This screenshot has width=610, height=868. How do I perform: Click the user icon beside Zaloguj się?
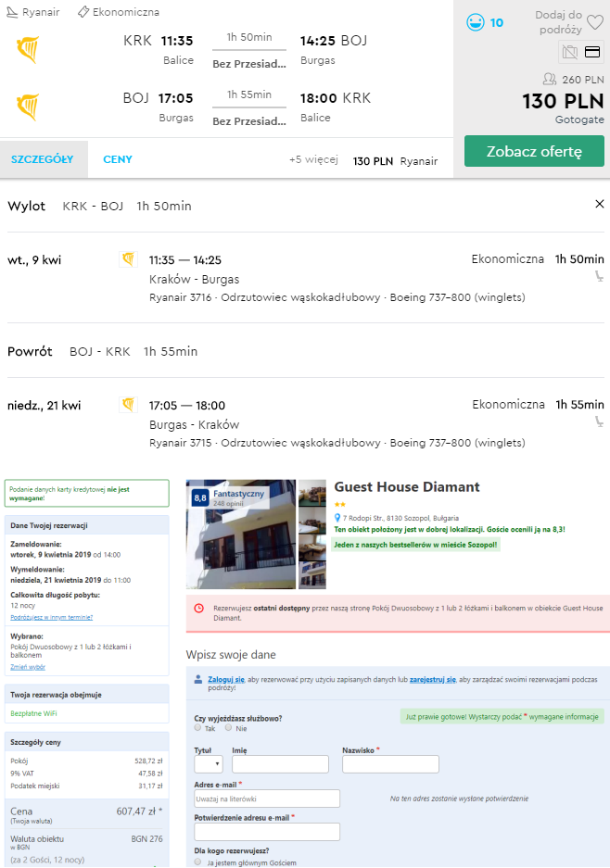[x=197, y=679]
